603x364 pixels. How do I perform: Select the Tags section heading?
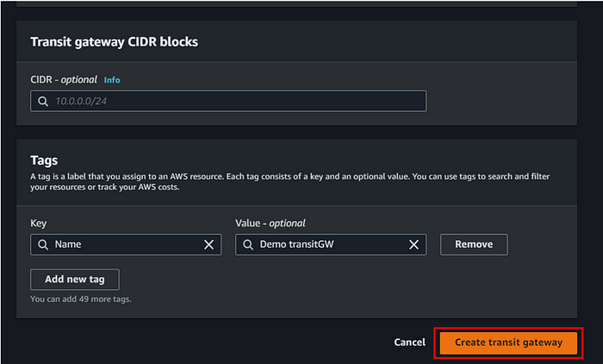point(44,160)
